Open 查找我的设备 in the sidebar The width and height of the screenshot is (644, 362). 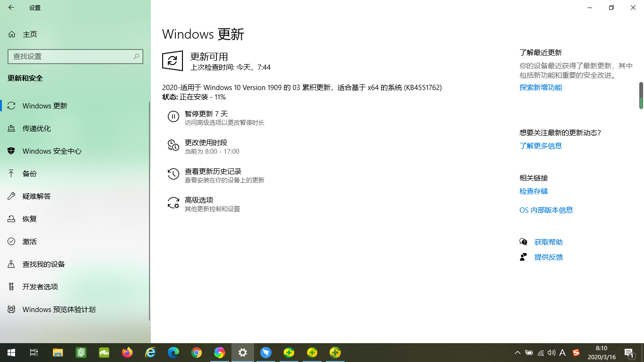click(75, 264)
